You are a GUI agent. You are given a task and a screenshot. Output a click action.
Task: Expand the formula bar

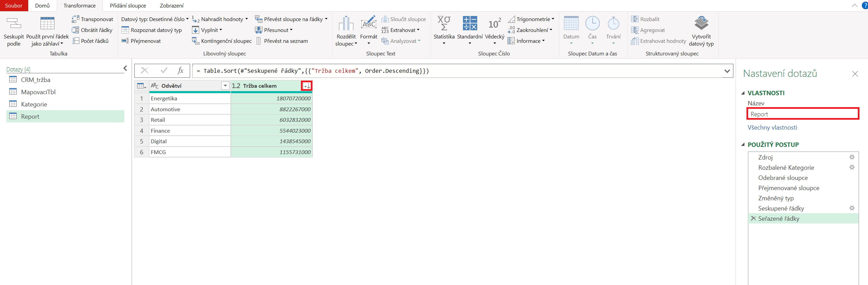[727, 71]
